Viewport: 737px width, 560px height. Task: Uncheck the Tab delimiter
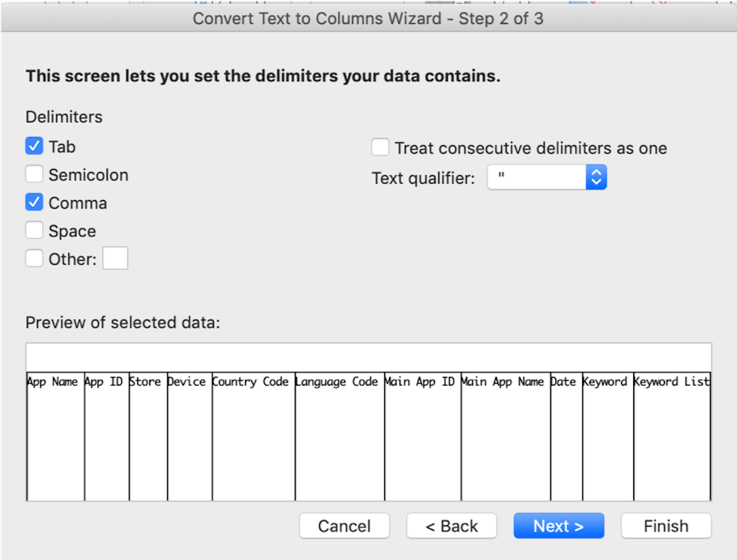34,146
